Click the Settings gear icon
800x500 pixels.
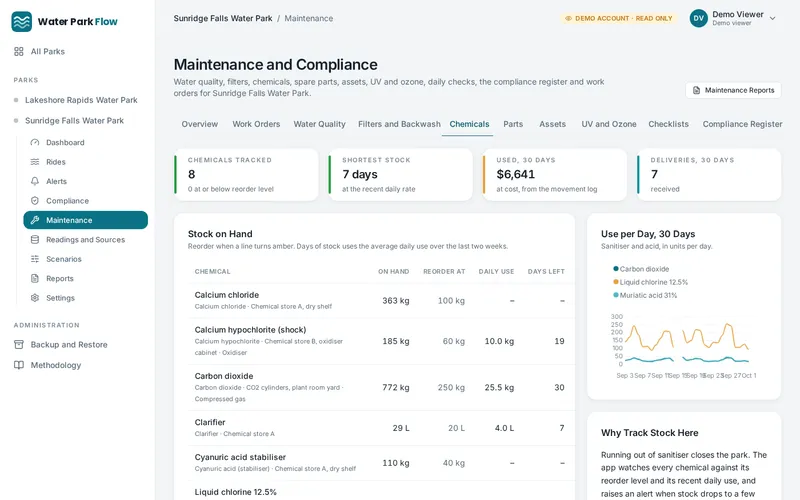pyautogui.click(x=35, y=297)
